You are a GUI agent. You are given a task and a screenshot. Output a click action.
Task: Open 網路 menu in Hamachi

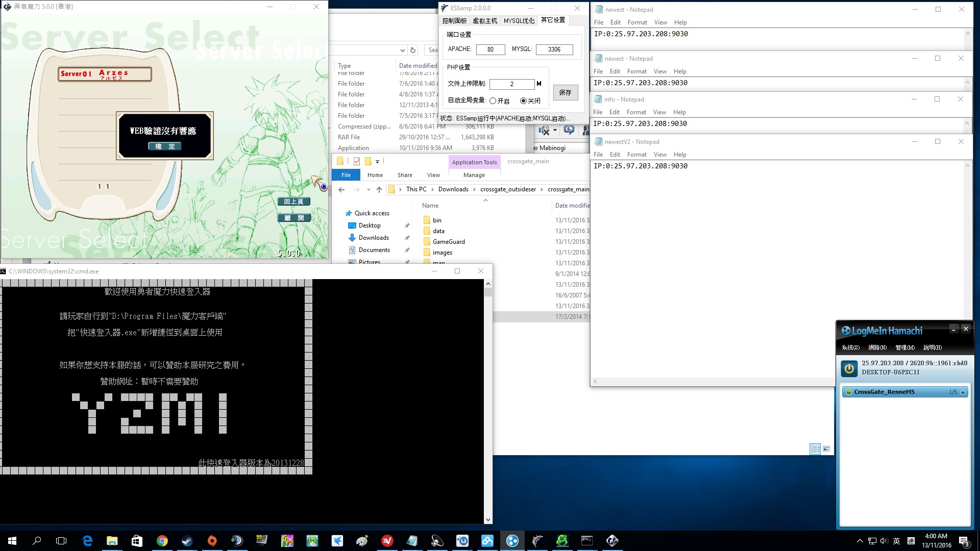click(877, 347)
